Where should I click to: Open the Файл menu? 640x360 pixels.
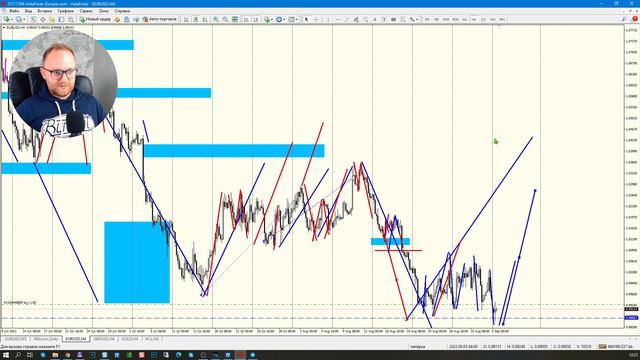[x=14, y=11]
